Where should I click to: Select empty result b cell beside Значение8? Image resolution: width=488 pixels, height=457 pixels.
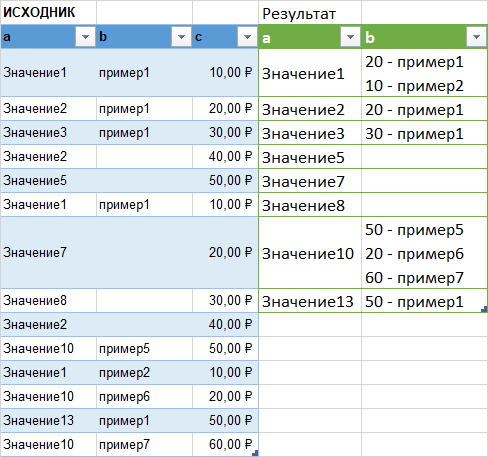point(424,205)
